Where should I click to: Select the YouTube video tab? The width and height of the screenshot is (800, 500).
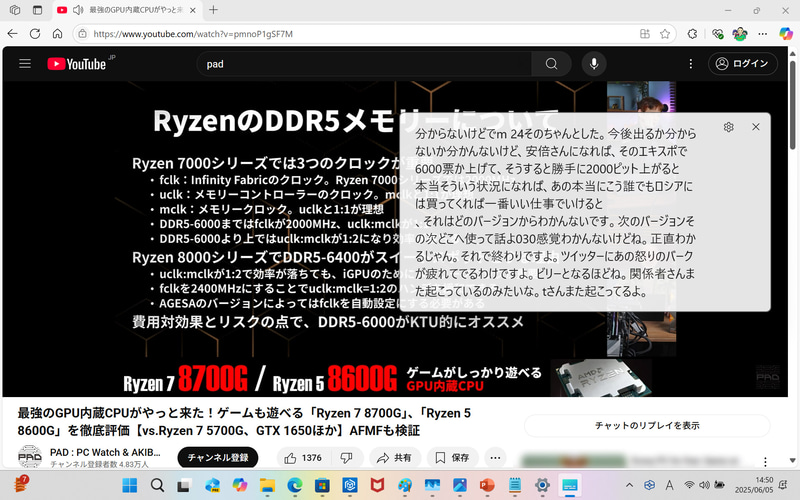[x=128, y=10]
